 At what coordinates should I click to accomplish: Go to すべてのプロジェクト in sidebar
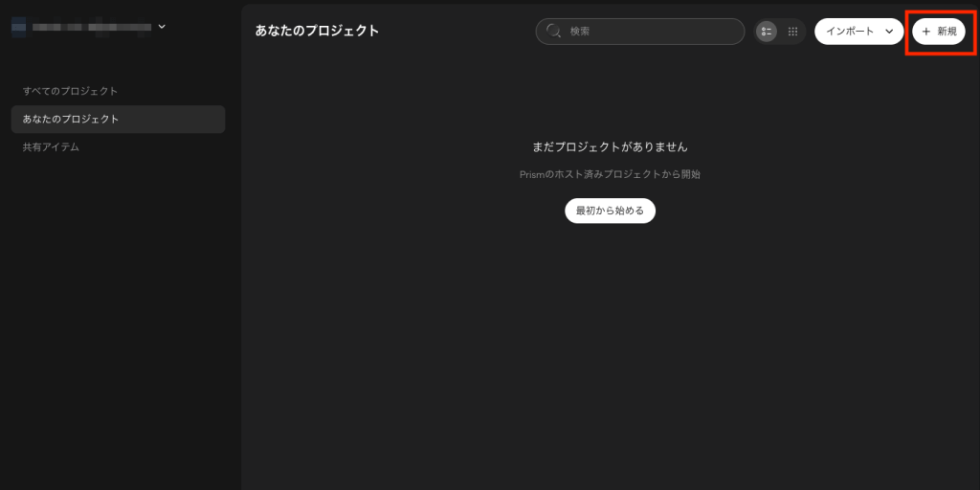point(71,91)
